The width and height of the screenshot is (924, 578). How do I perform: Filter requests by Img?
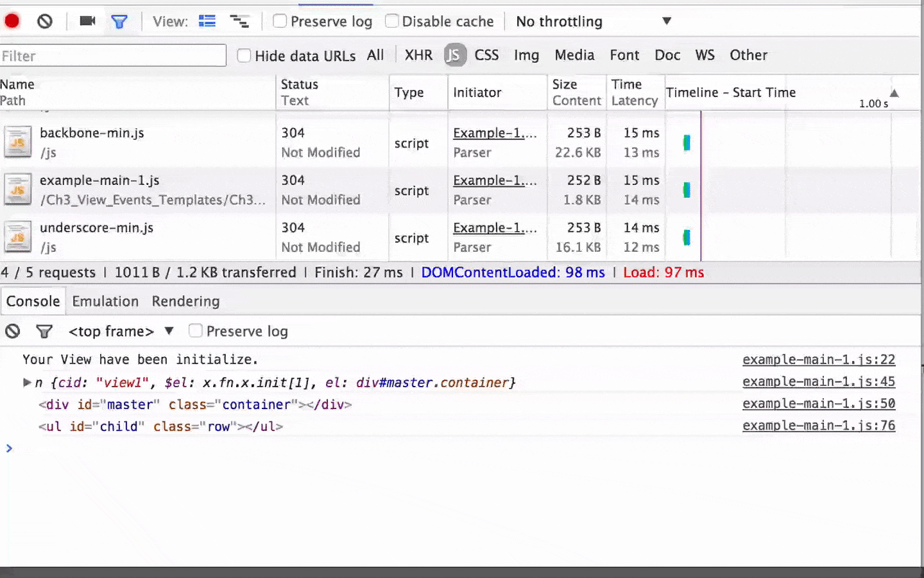(x=527, y=55)
